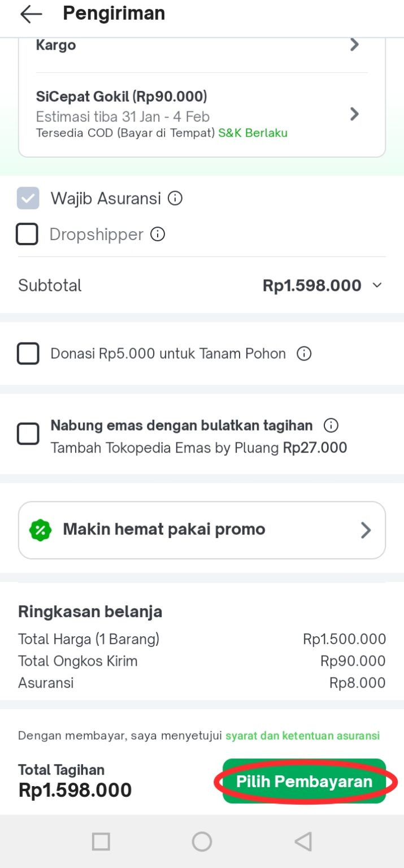Screen dimensions: 404x868
Task: Tap info icon for Nabung emas option
Action: coord(331,426)
